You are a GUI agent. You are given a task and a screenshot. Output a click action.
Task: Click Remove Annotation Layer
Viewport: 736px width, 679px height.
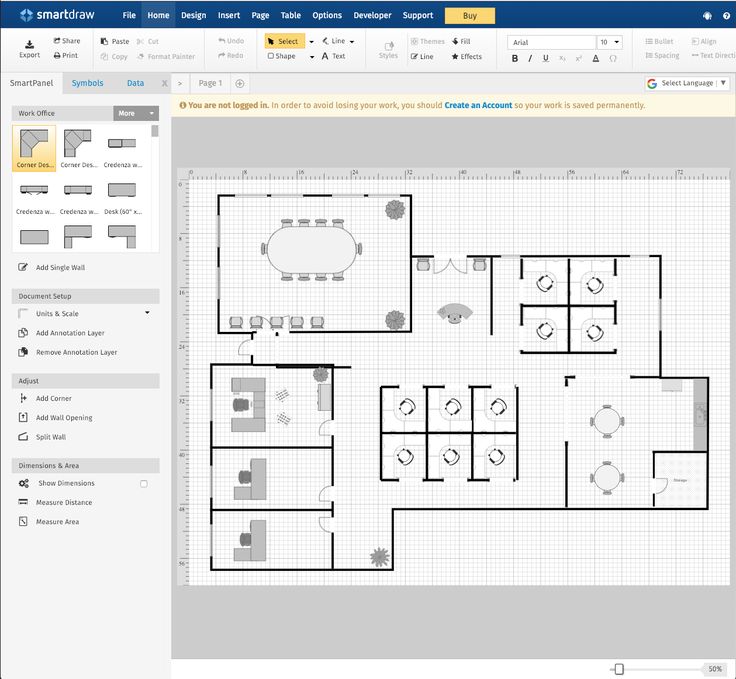point(68,352)
